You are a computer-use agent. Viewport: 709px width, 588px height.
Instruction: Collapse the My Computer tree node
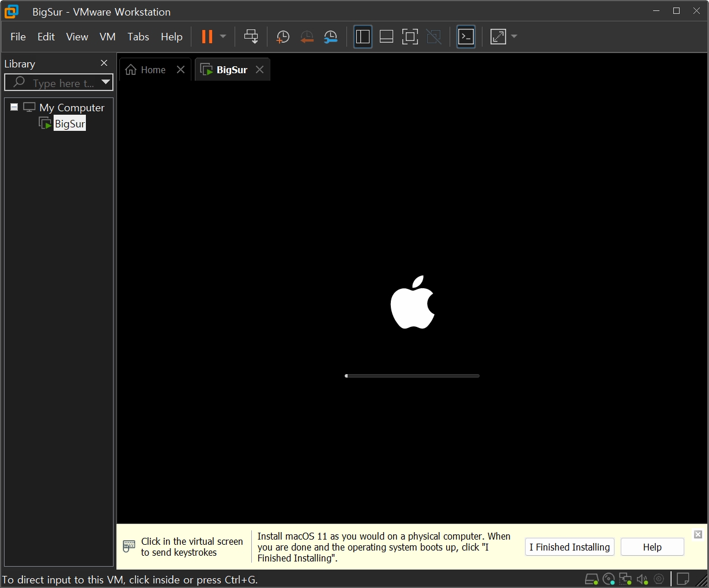[14, 107]
